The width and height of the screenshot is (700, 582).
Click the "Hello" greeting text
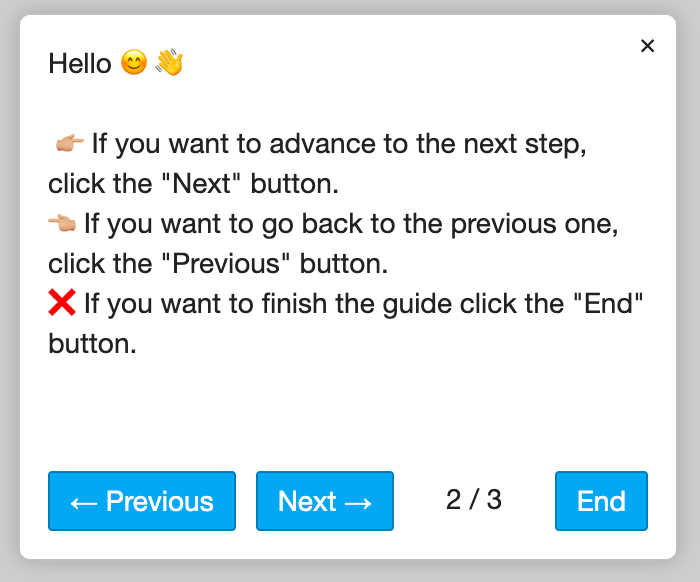tap(80, 64)
